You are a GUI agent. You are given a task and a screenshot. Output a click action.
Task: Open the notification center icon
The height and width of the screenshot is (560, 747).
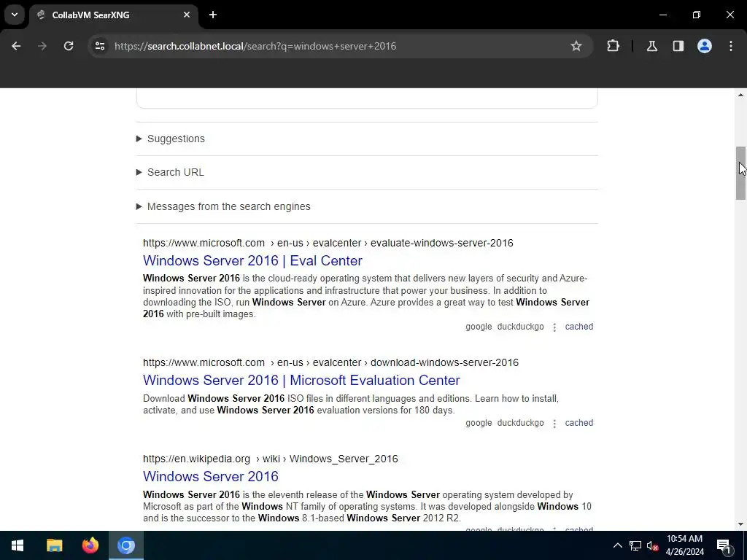723,545
